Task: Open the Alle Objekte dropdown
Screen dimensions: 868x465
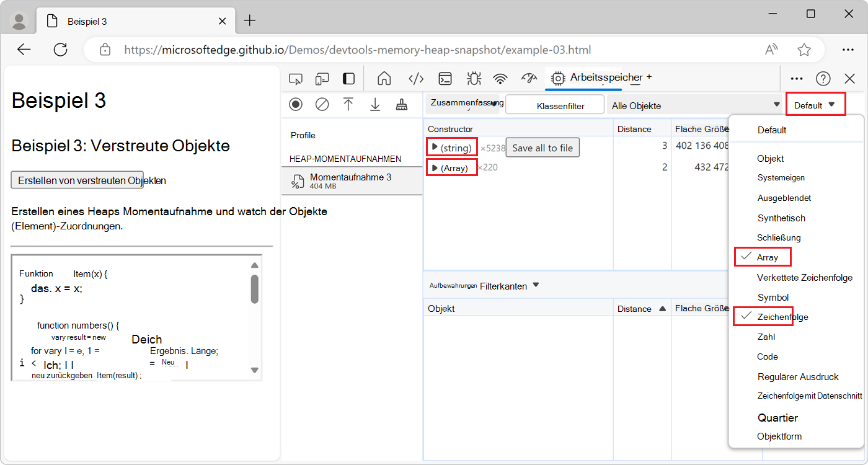Action: (x=694, y=105)
